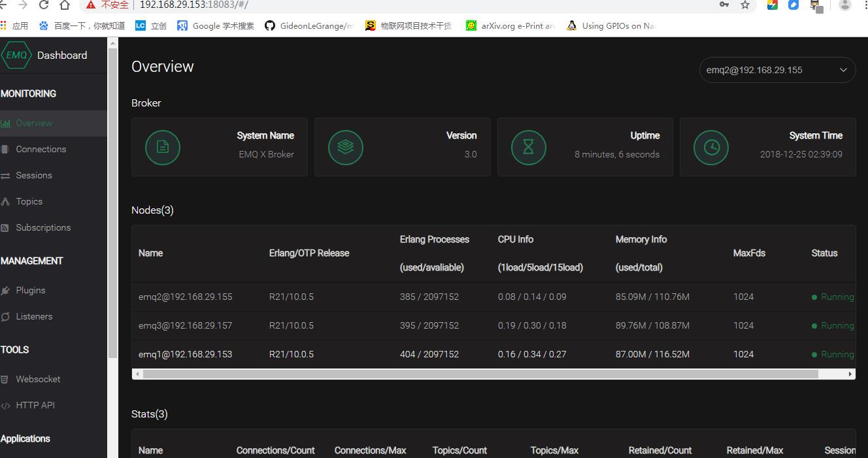This screenshot has height=458, width=868.
Task: Click the memory value 85.09M / 110.76M
Action: [652, 297]
